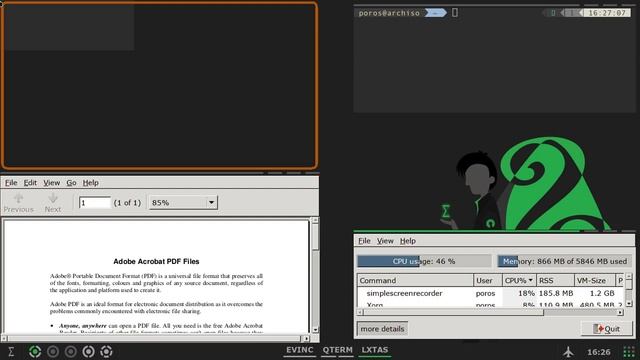Open Evince File menu

(x=11, y=182)
